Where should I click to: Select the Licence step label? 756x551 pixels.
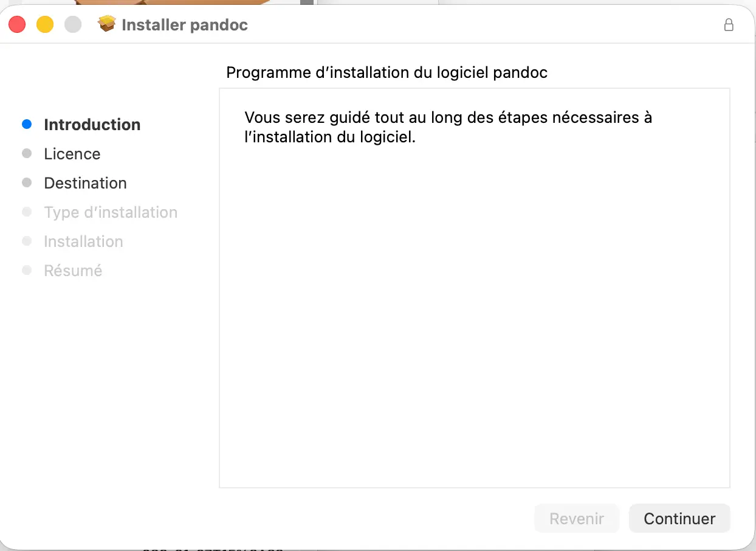point(72,154)
